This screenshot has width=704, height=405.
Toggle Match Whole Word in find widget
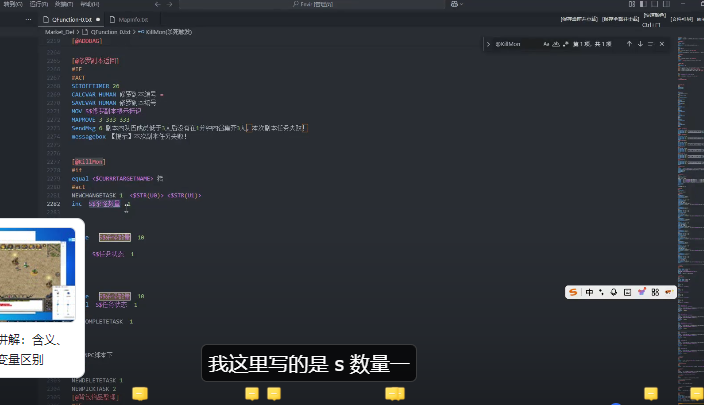(x=556, y=44)
